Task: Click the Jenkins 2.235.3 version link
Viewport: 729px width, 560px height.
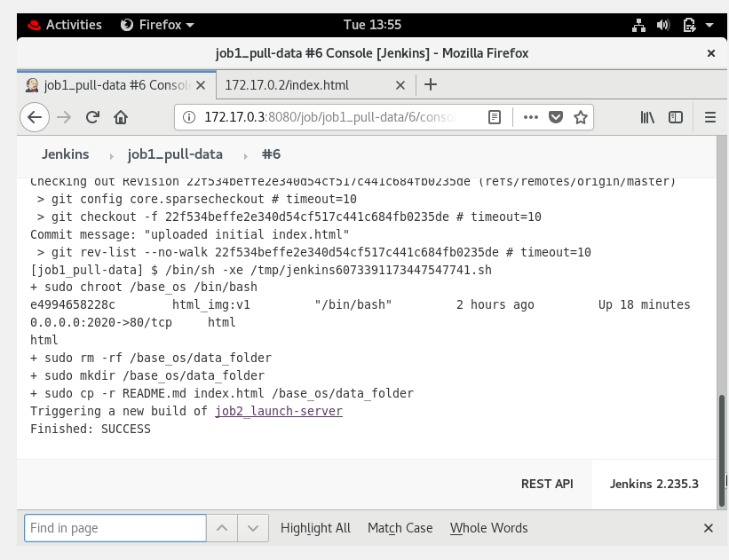Action: pyautogui.click(x=654, y=484)
